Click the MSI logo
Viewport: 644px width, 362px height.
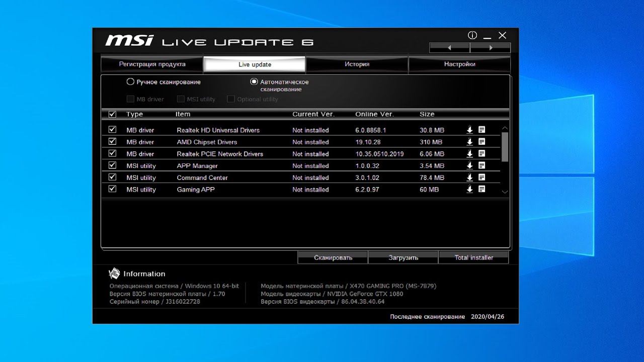tap(129, 41)
